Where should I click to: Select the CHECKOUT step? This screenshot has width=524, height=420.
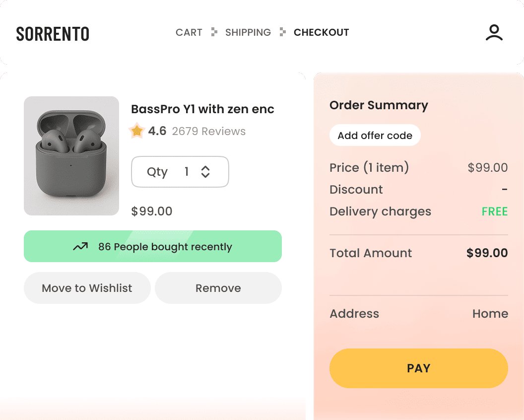coord(321,33)
